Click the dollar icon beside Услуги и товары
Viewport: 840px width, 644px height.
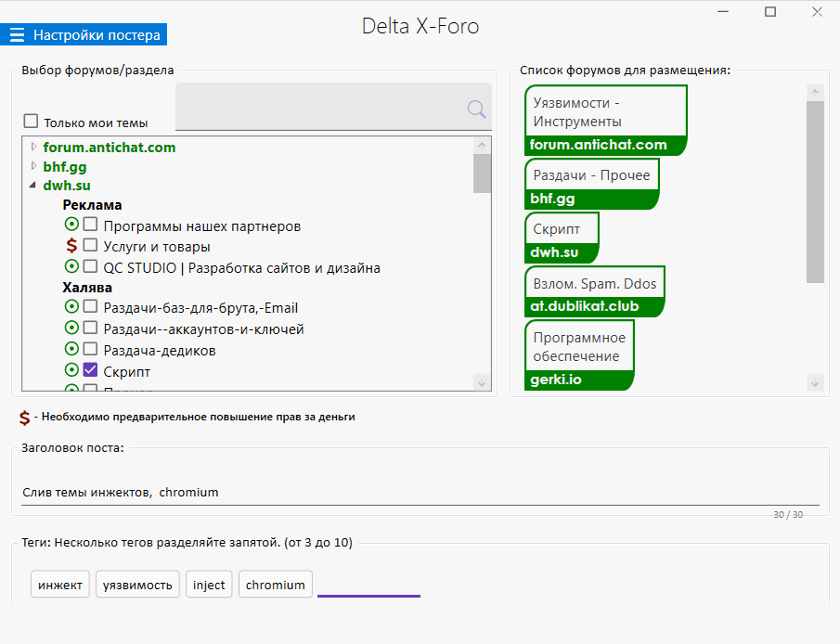coord(71,246)
